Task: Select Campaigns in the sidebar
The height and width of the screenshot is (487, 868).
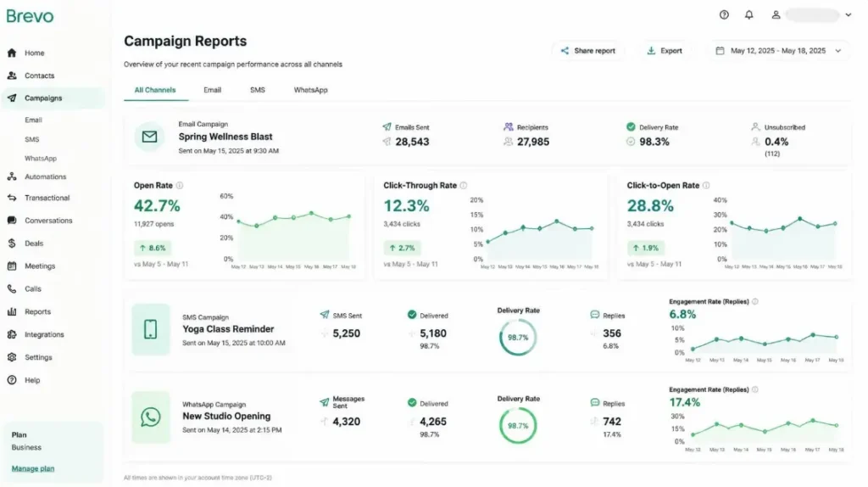Action: 53,98
